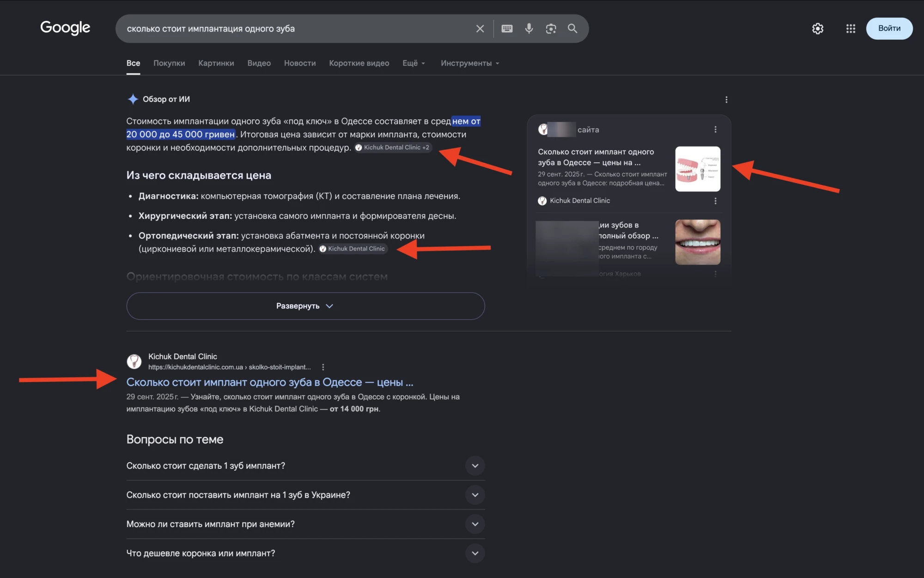Click the Kichuk Dental Clinic source favicon in card

tap(542, 201)
